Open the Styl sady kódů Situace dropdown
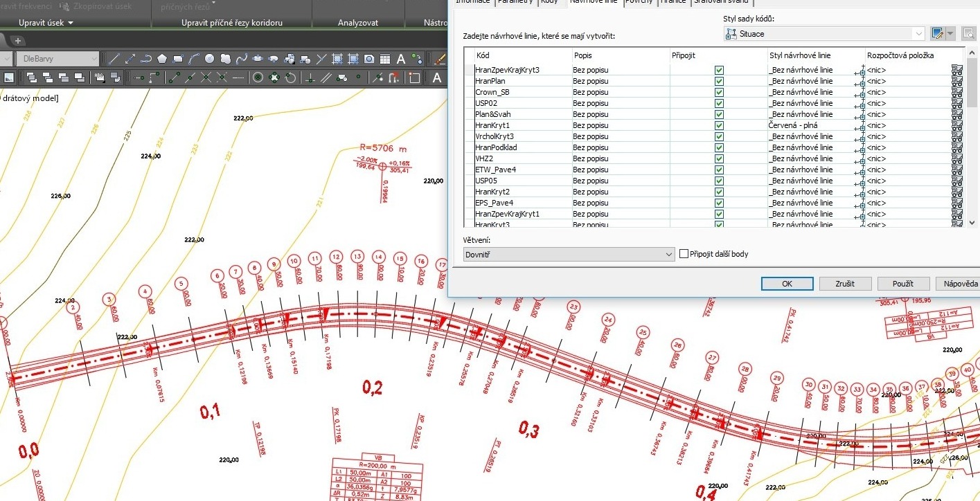This screenshot has width=980, height=501. coord(823,33)
